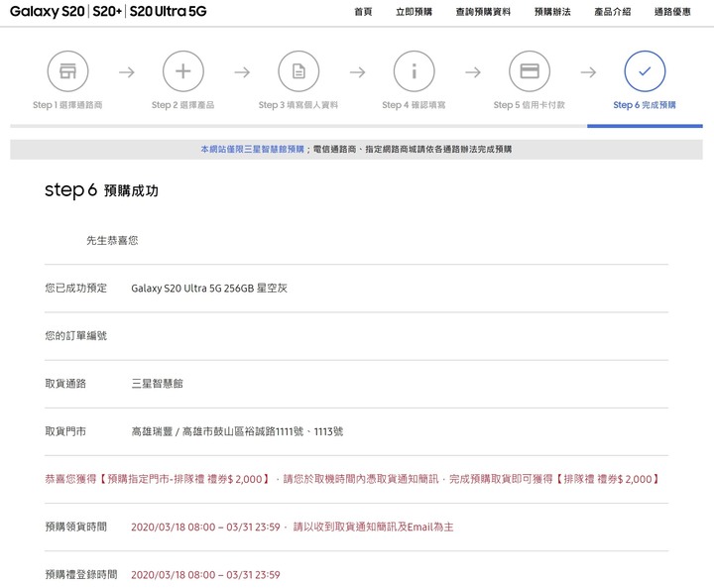714x588 pixels.
Task: Click the 高雄瑞豐 store address text
Action: click(237, 431)
